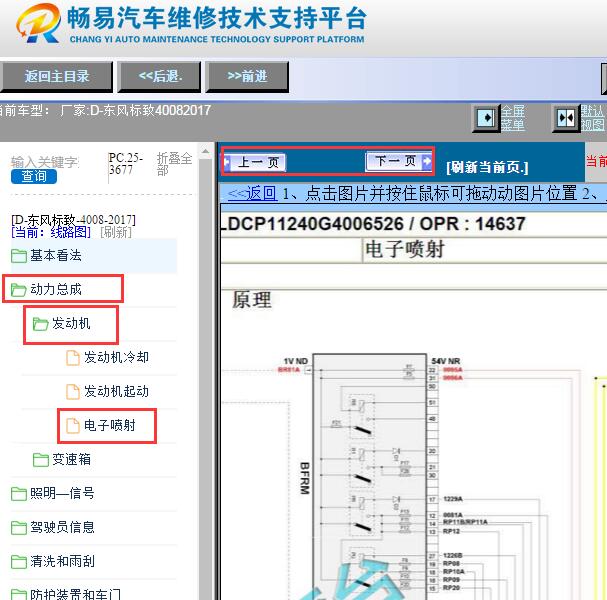This screenshot has height=600, width=607.
Task: Expand the 防护装置和车门 tree item
Action: click(75, 594)
